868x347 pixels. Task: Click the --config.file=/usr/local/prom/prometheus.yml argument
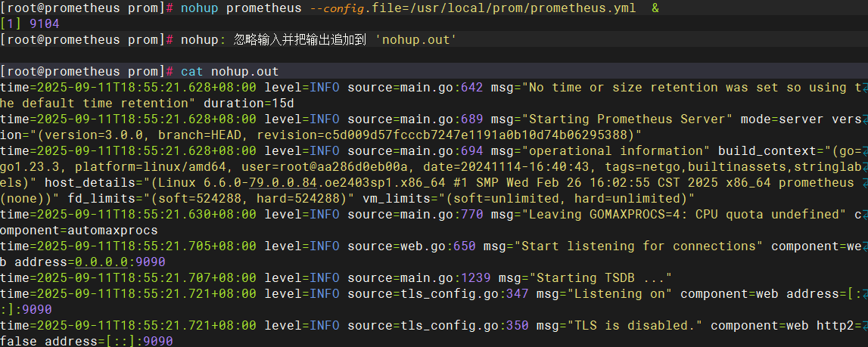click(473, 8)
